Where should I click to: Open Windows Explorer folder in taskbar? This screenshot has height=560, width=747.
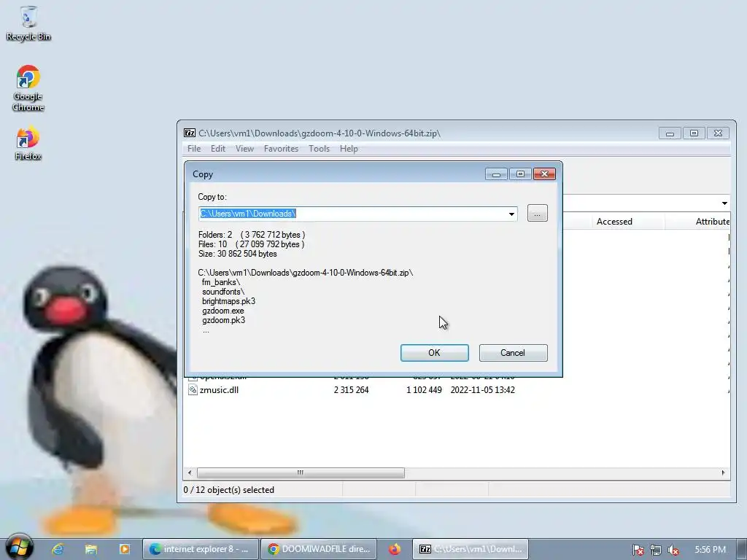(x=91, y=549)
